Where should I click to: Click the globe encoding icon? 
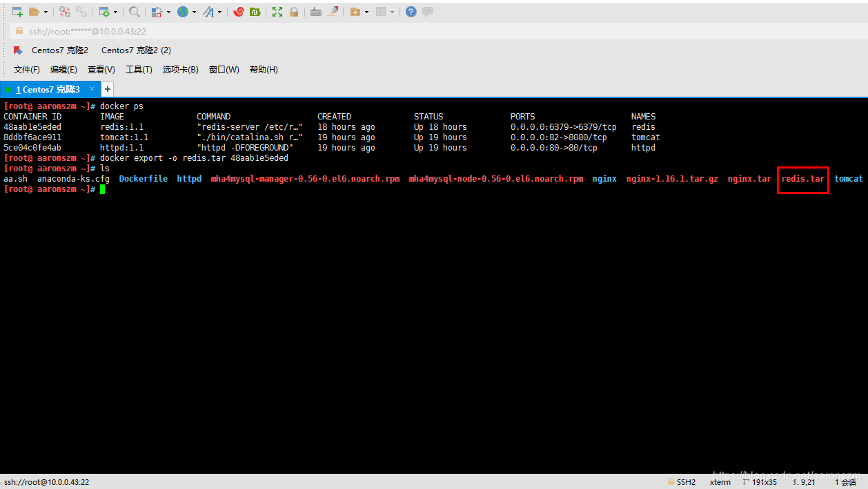183,12
